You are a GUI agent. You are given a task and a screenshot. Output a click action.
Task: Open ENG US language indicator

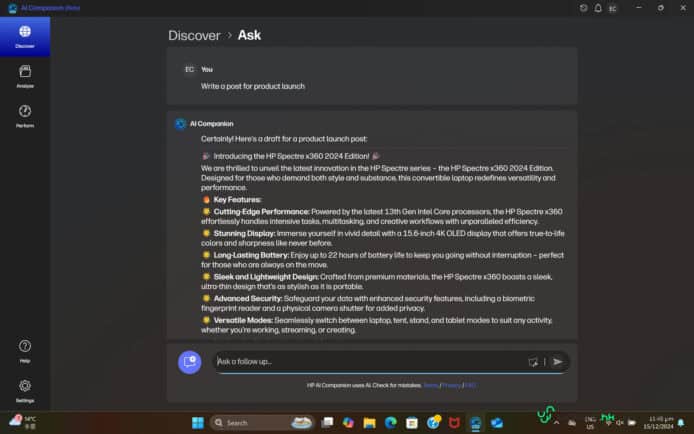point(590,423)
